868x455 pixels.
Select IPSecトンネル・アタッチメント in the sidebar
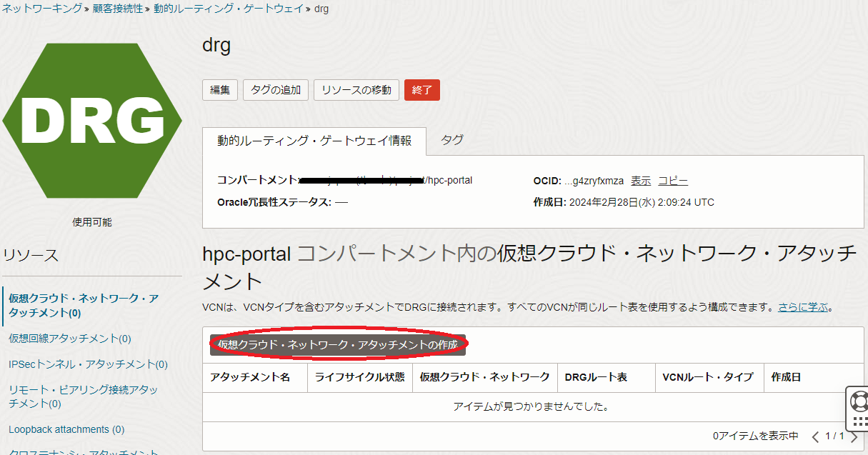[88, 364]
